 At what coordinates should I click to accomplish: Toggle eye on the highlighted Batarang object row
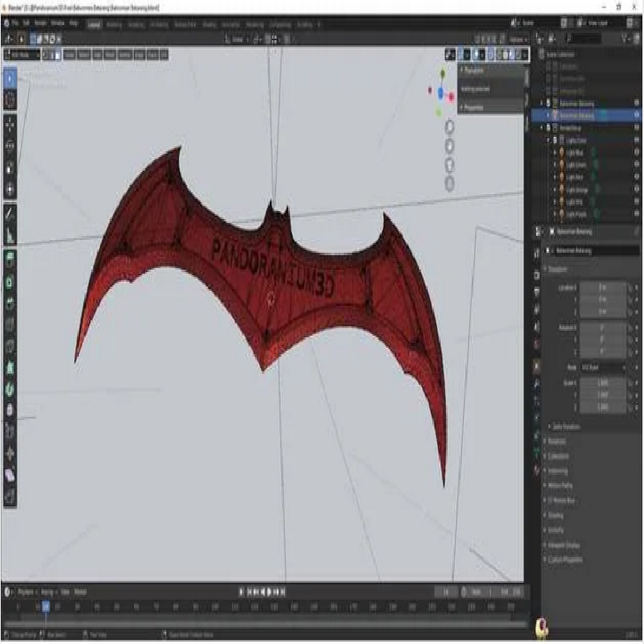coord(637,115)
